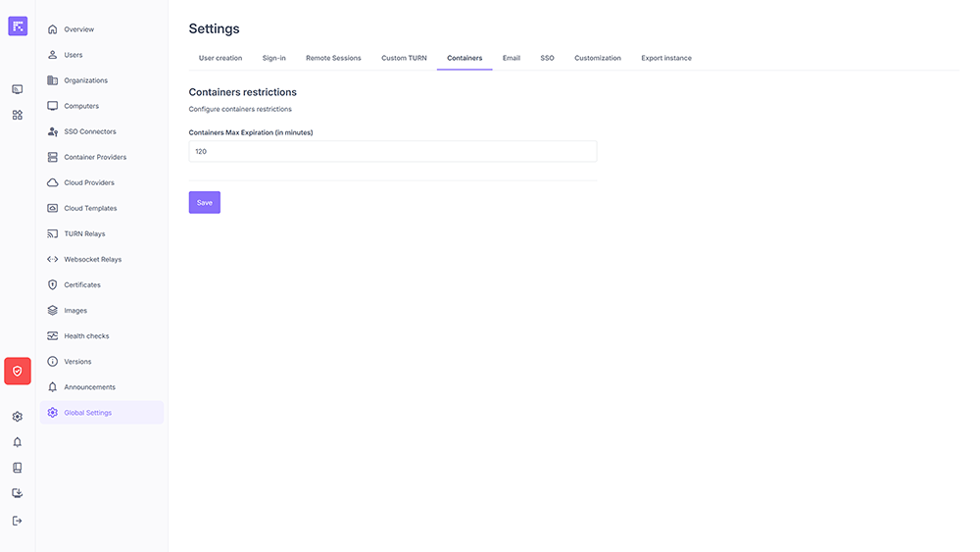Click the logout icon in left rail
This screenshot has width=980, height=552.
click(x=18, y=521)
